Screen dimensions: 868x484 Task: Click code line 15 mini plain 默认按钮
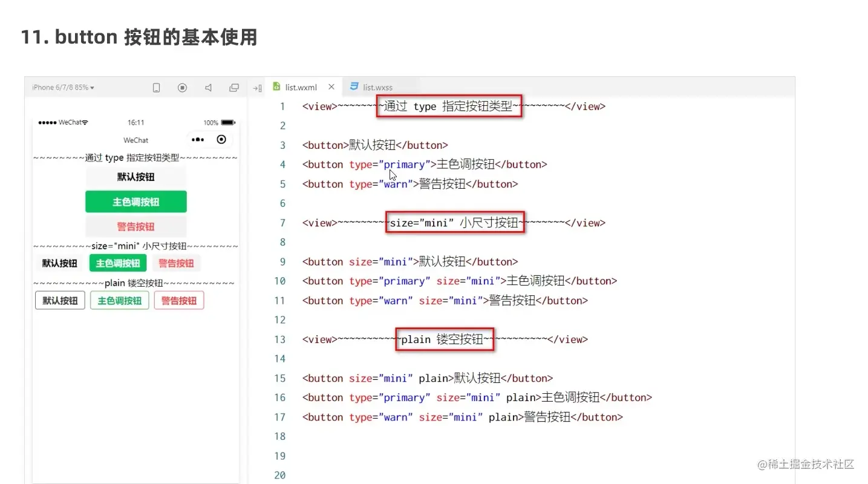point(428,379)
